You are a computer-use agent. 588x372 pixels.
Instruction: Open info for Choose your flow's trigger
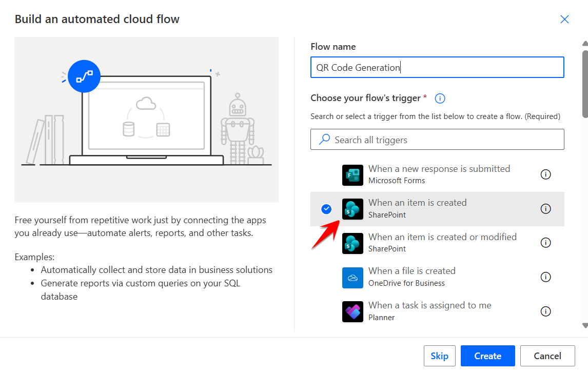(440, 98)
